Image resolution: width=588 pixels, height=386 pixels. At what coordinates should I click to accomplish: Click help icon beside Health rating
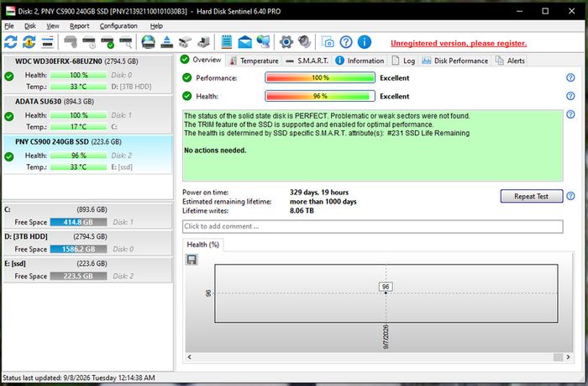570,96
